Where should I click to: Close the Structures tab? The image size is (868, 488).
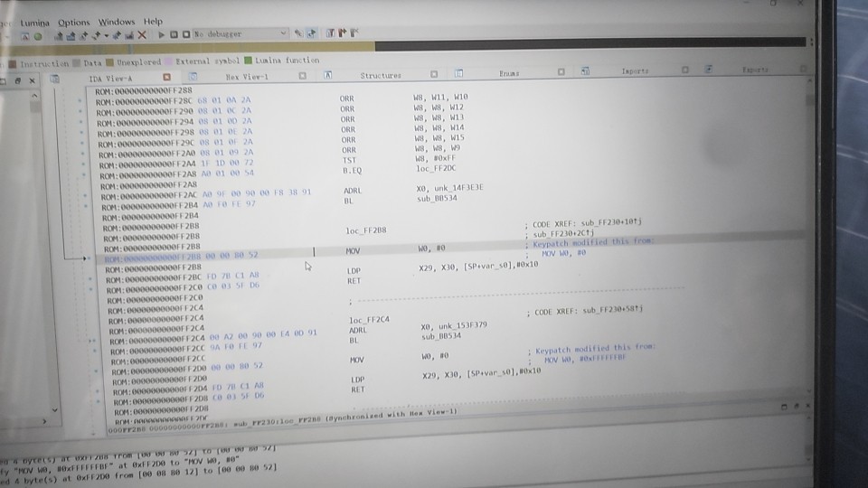pos(434,73)
